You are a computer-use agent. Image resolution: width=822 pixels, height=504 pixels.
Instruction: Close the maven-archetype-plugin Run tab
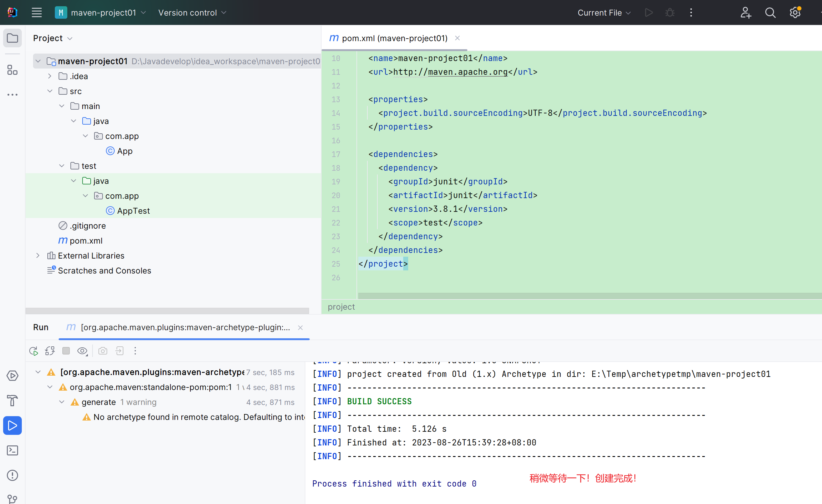tap(300, 328)
